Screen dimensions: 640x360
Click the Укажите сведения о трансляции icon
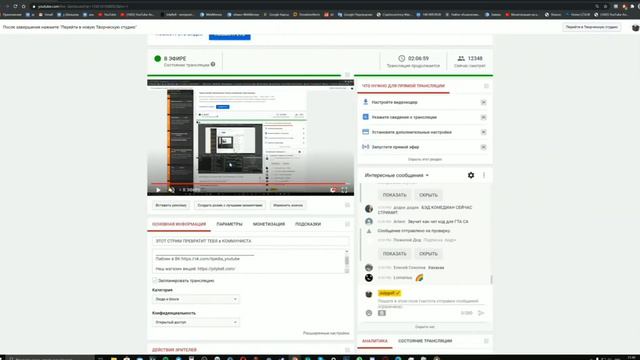pos(366,117)
